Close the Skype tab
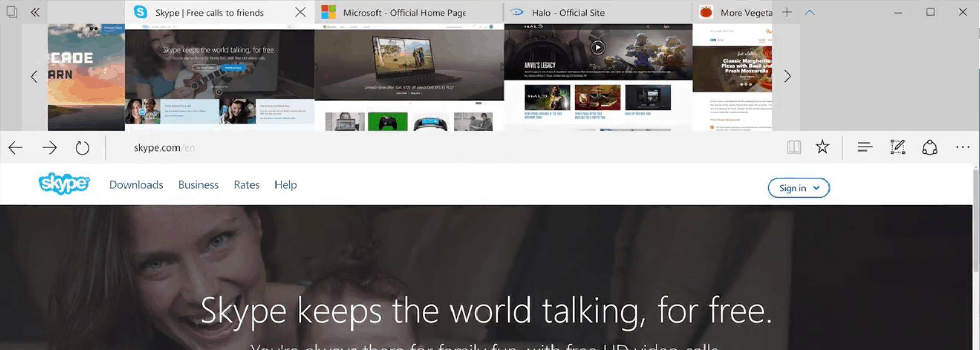 click(300, 12)
